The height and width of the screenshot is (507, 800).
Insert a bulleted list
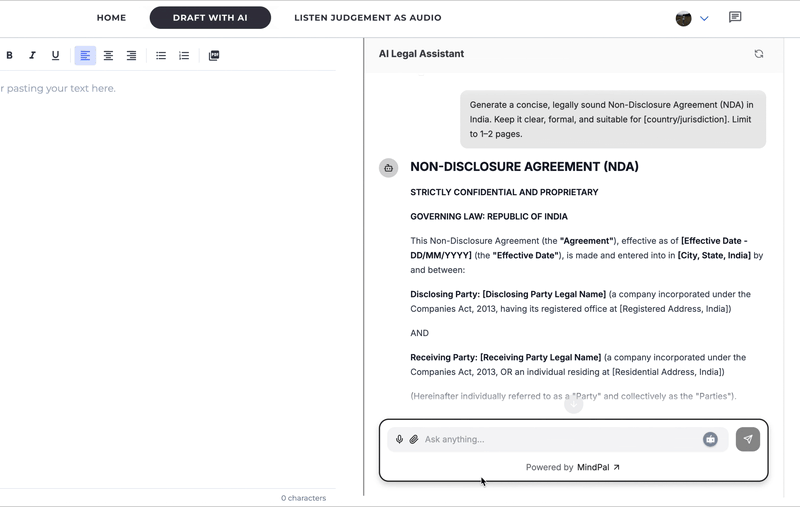161,55
